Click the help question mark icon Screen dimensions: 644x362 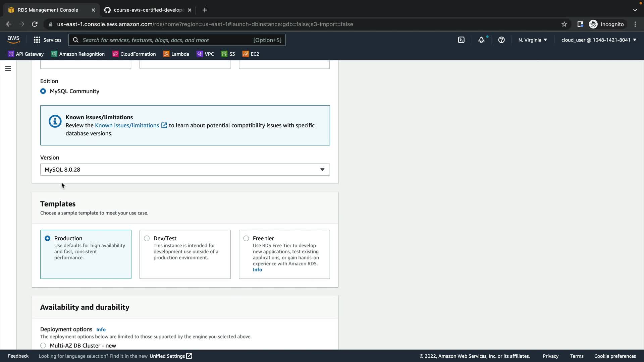[501, 40]
